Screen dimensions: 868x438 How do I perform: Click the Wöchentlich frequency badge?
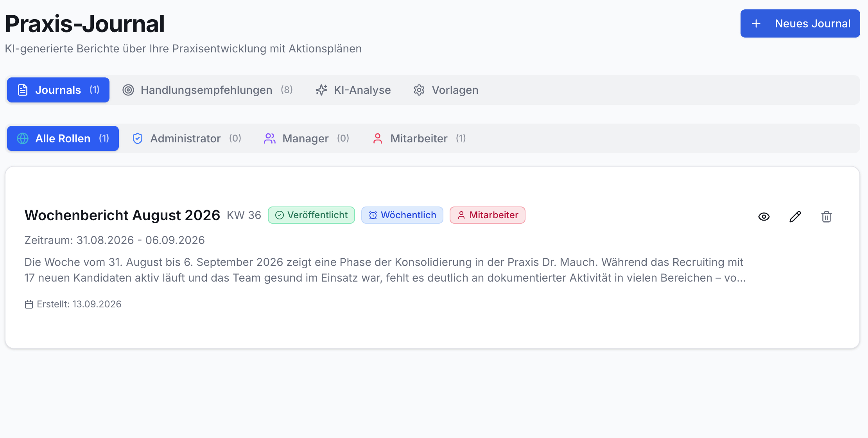(x=402, y=215)
